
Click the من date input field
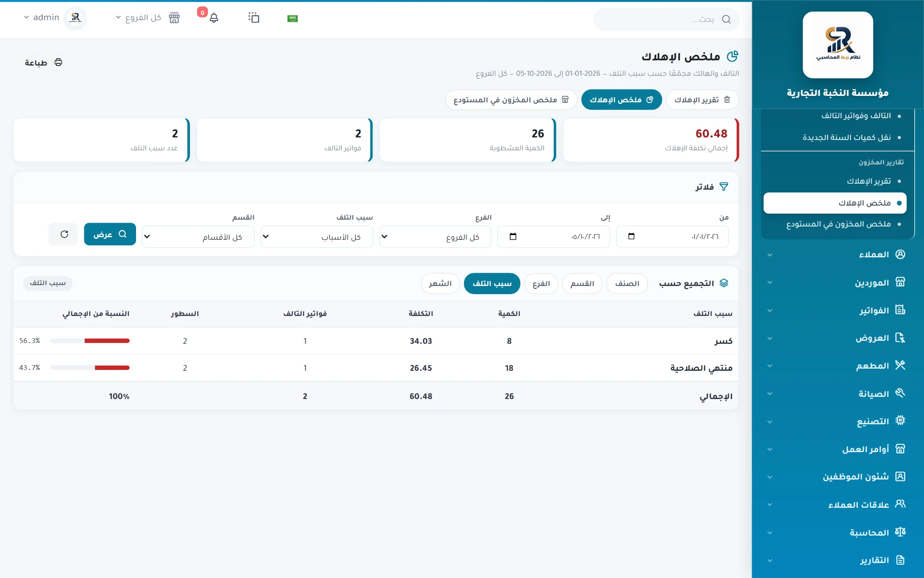(672, 237)
